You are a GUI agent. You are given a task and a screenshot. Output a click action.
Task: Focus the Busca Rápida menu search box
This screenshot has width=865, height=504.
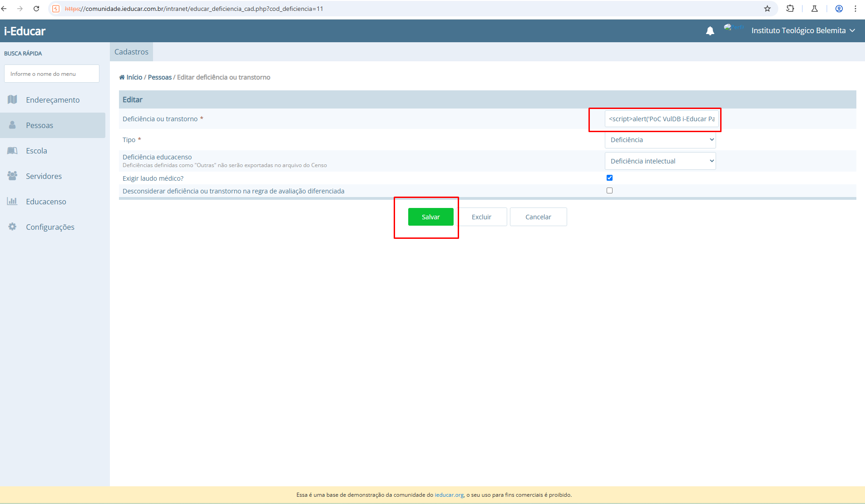click(52, 74)
